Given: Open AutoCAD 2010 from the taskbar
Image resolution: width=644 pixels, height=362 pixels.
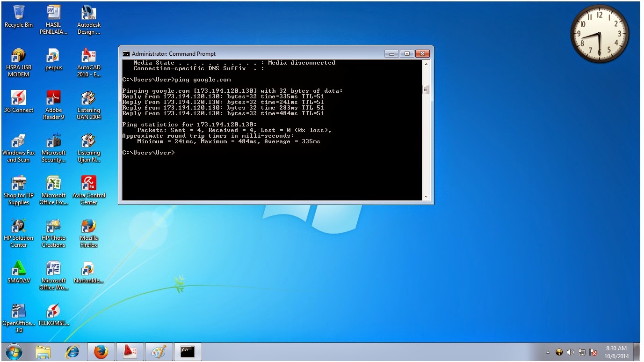Looking at the screenshot, I should [x=130, y=351].
